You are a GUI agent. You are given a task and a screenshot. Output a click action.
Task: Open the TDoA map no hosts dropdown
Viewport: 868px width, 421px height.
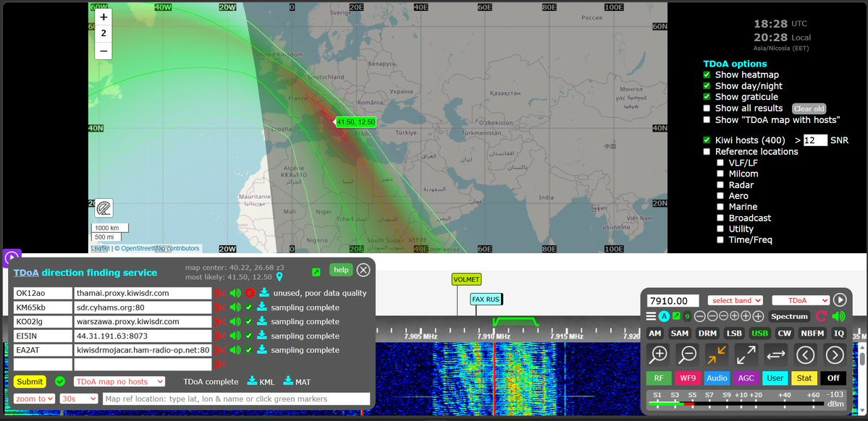pyautogui.click(x=119, y=381)
